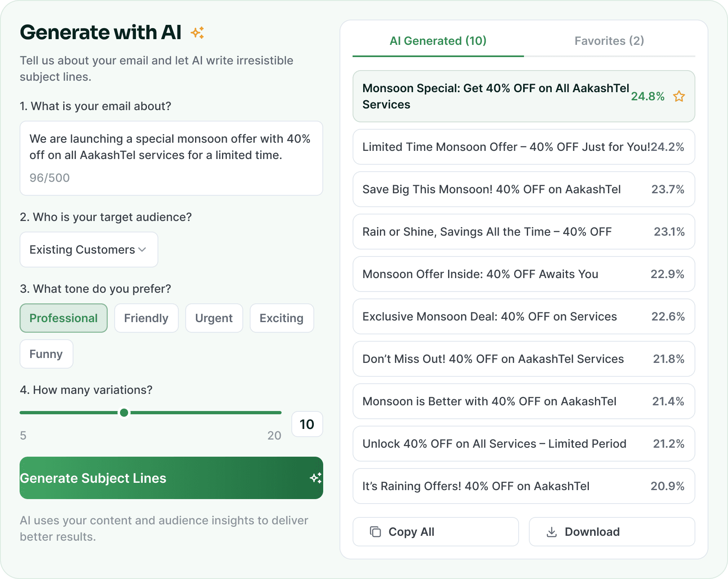Choose Rain or Shine, Savings All the Time line
Image resolution: width=728 pixels, height=579 pixels.
pos(524,232)
